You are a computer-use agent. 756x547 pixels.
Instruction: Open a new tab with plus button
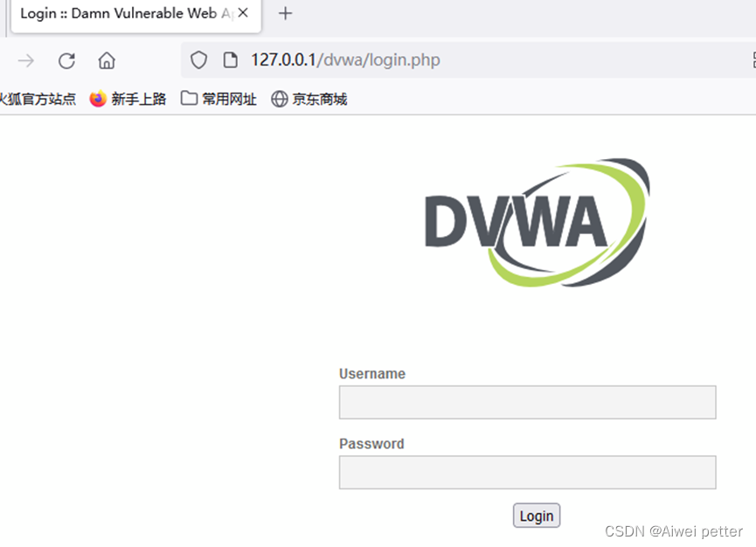(x=286, y=13)
